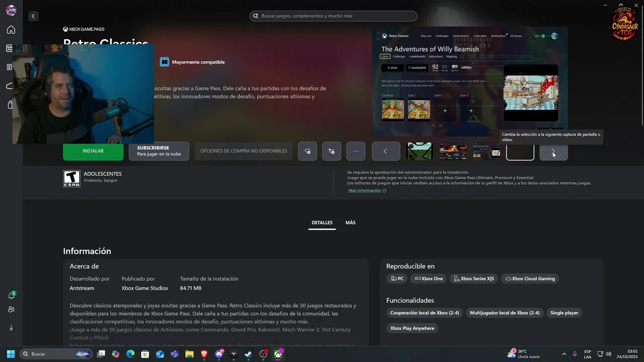The image size is (644, 362).
Task: Open the My Library sidebar icon
Action: [x=10, y=67]
